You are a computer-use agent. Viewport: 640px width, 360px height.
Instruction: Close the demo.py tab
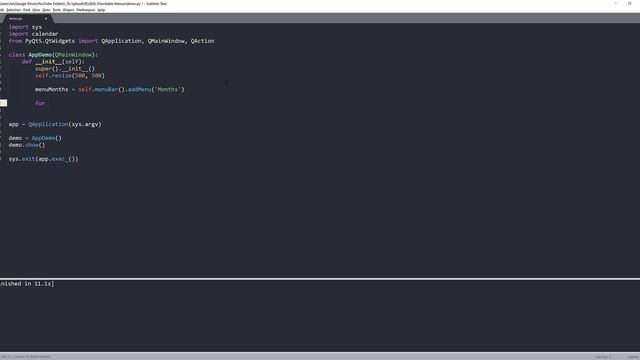(46, 19)
